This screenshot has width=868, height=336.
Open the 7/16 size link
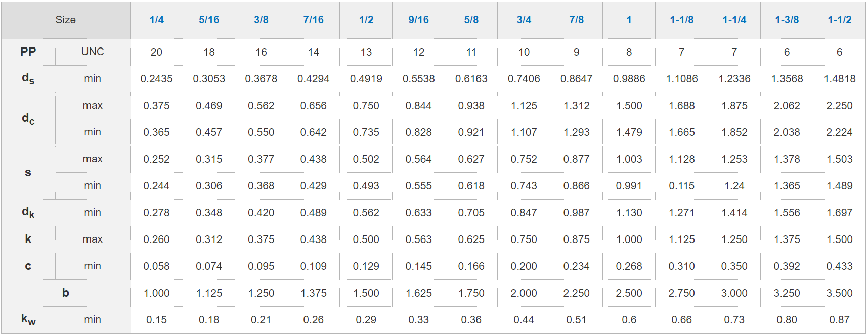313,20
